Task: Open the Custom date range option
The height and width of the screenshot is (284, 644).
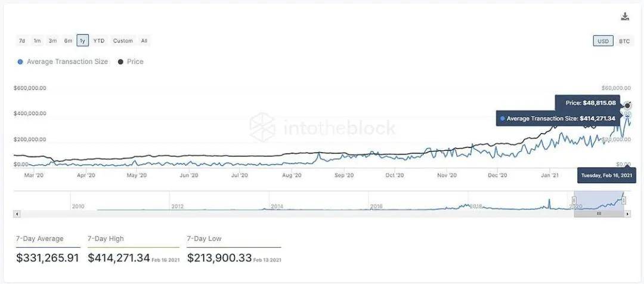Action: point(123,41)
